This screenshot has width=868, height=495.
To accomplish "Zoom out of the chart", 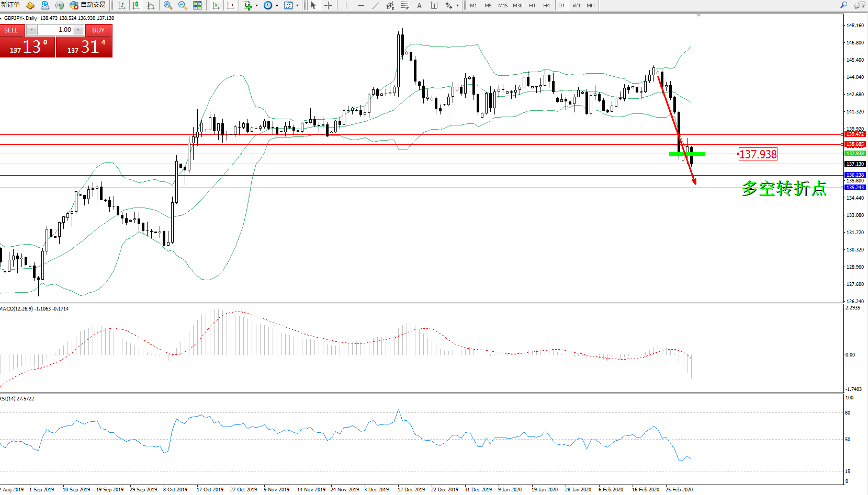I will point(182,5).
